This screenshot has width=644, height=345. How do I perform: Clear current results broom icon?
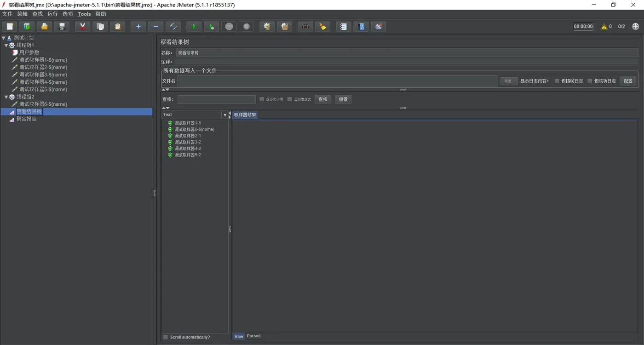(267, 27)
